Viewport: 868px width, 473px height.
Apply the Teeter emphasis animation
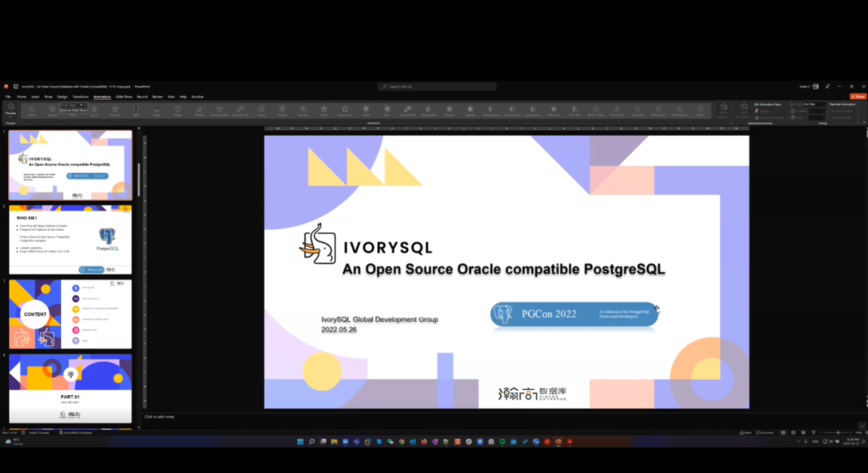[366, 111]
